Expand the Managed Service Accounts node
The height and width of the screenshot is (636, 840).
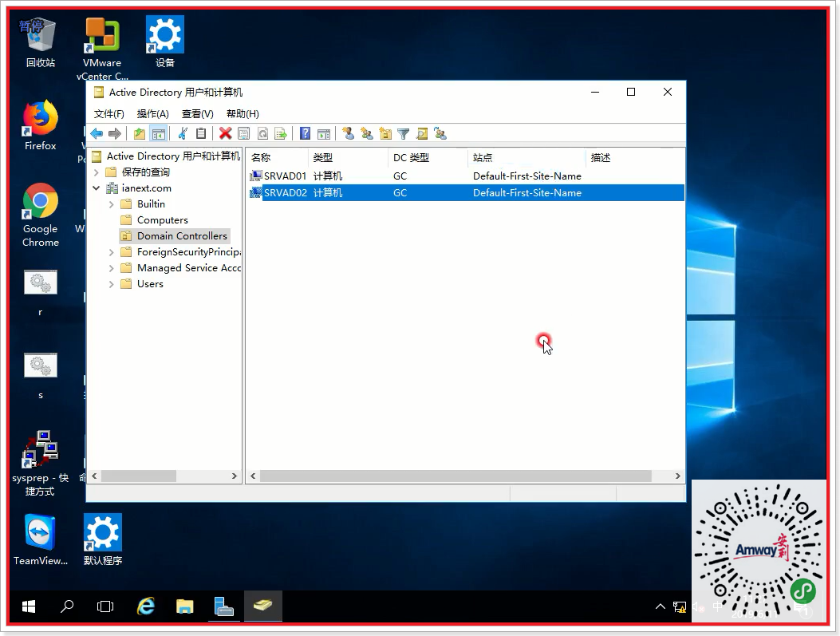coord(112,268)
